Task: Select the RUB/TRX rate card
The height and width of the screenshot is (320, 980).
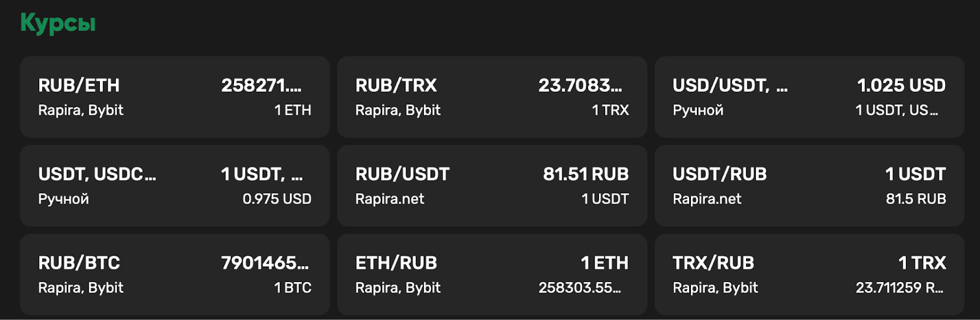Action: pyautogui.click(x=492, y=97)
